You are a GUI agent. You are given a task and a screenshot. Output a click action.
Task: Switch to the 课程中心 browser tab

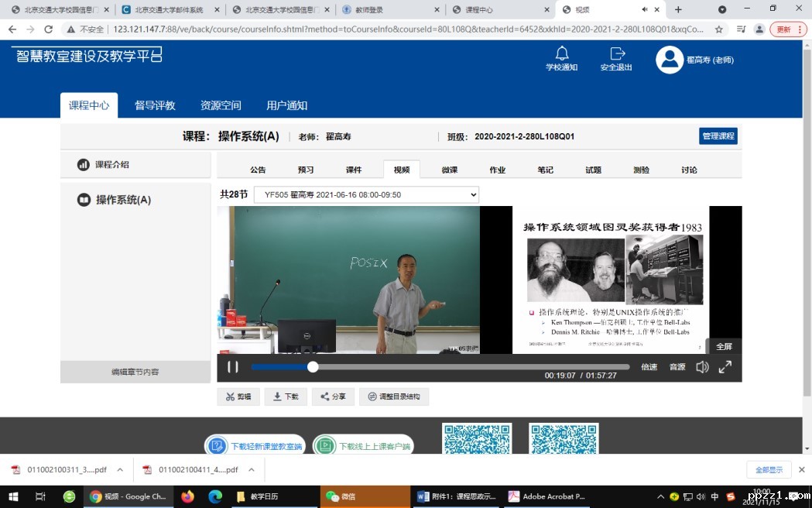500,9
